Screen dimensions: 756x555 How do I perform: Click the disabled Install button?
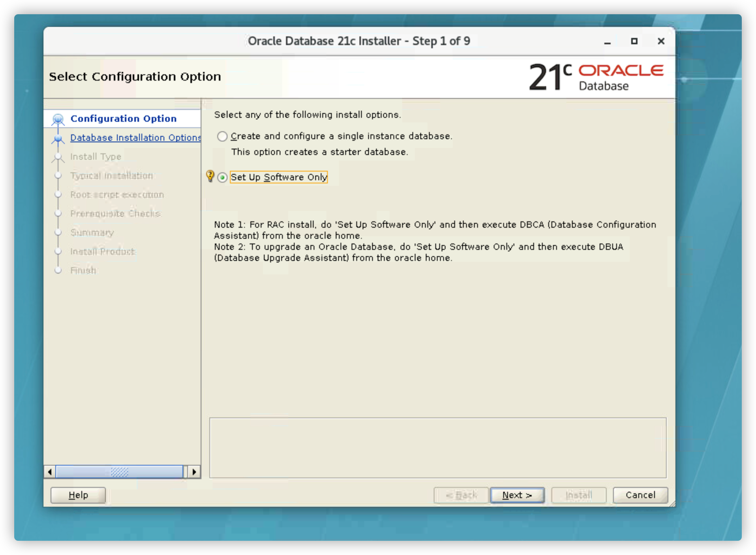point(579,495)
